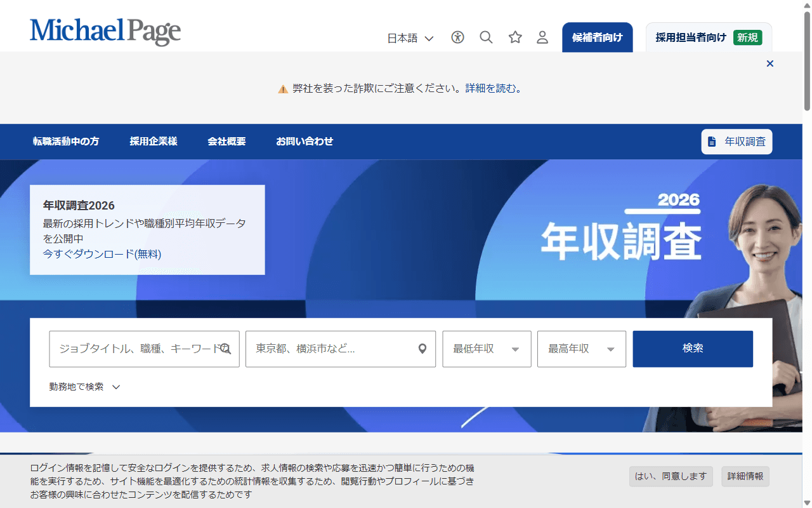Image resolution: width=812 pixels, height=508 pixels.
Task: Open お問い合わせ menu item
Action: tap(304, 142)
